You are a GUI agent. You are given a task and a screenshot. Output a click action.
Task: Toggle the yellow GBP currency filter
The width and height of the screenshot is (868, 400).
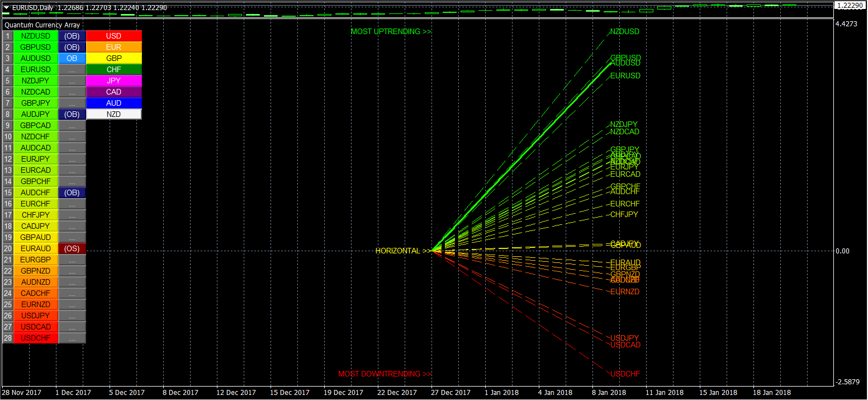pyautogui.click(x=113, y=58)
